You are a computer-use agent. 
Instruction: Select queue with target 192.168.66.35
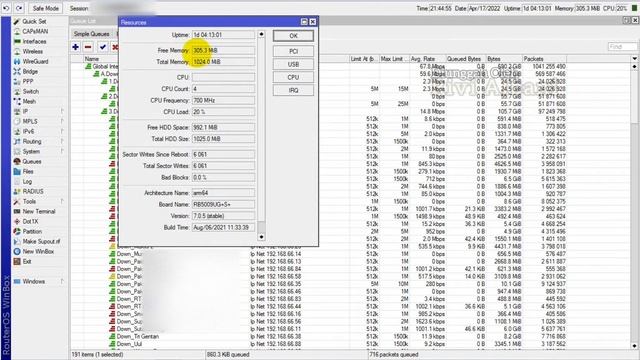[x=351, y=284]
